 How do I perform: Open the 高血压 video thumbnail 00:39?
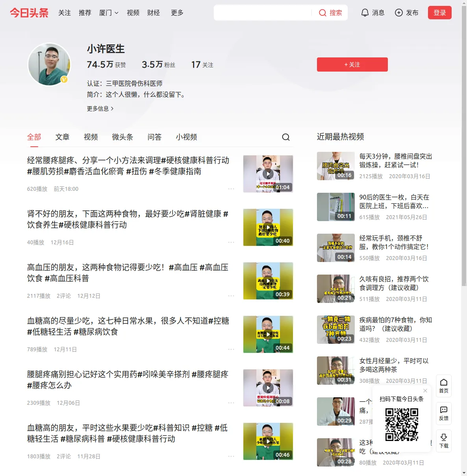pyautogui.click(x=268, y=281)
